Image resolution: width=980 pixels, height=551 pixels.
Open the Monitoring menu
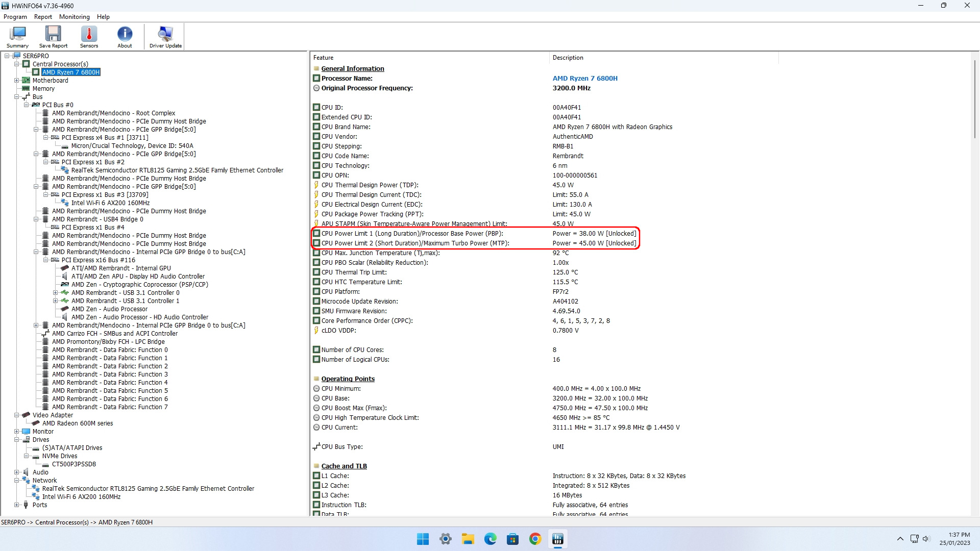[75, 17]
